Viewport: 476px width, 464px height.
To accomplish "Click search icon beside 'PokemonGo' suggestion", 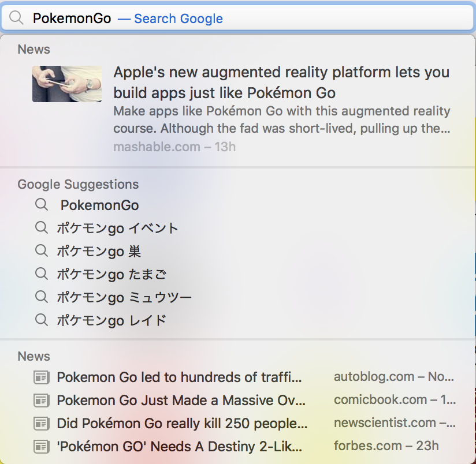I will tap(41, 205).
